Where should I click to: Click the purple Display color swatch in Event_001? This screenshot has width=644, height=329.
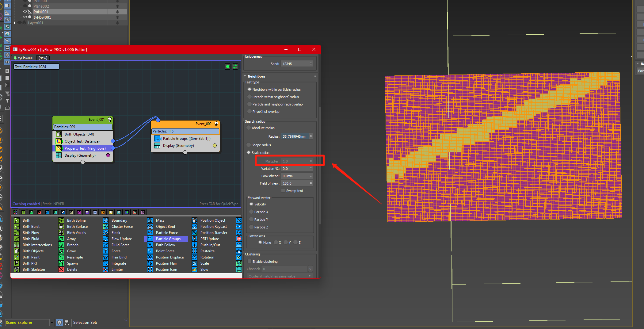(x=108, y=155)
